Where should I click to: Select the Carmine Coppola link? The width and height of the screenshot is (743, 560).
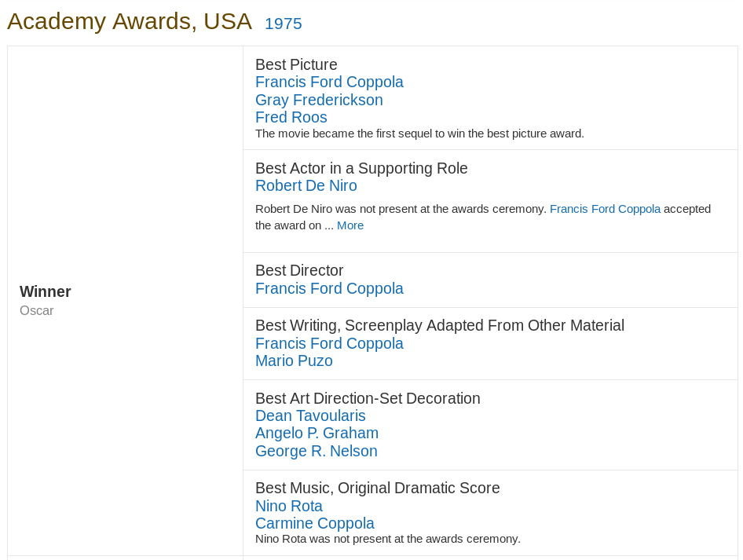point(315,523)
